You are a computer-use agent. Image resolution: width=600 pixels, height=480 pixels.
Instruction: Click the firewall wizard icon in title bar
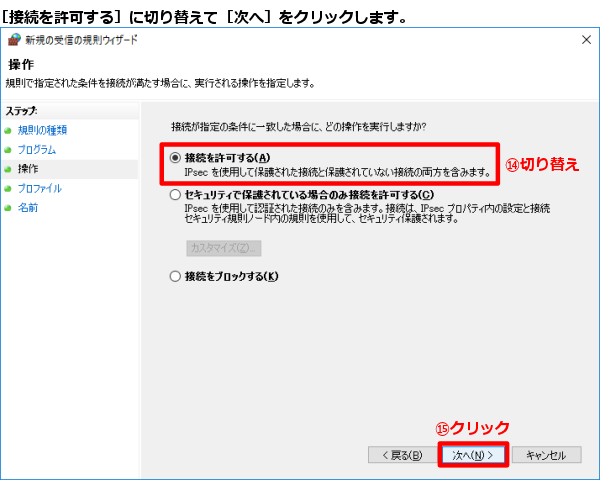tap(13, 40)
